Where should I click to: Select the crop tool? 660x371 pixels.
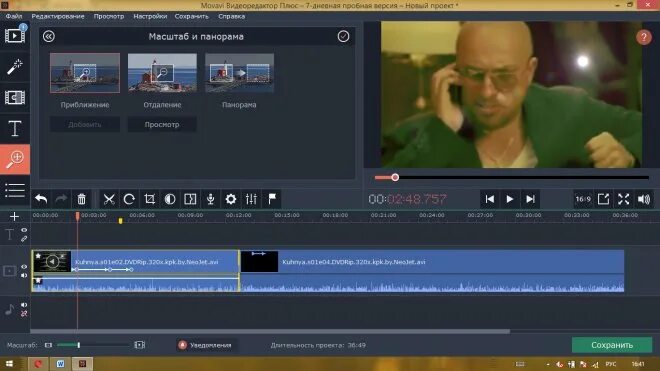pos(149,199)
